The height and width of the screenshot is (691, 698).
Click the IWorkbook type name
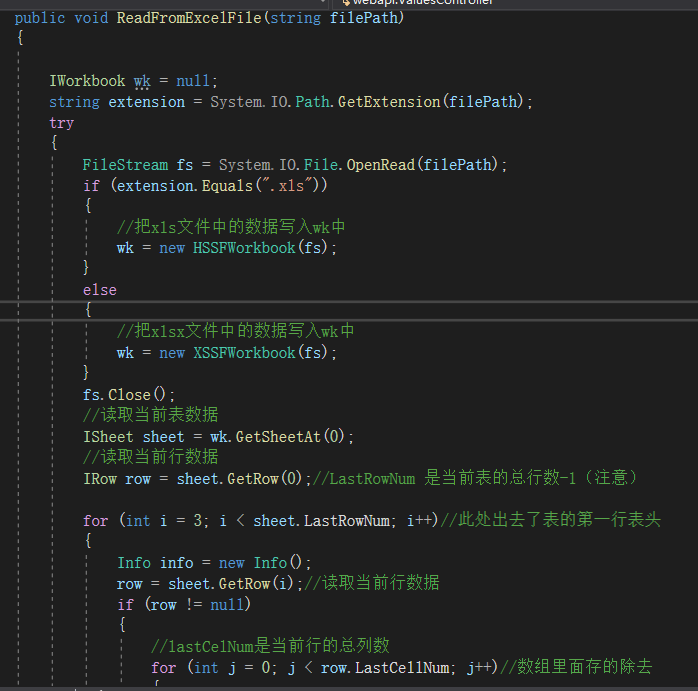tap(87, 81)
